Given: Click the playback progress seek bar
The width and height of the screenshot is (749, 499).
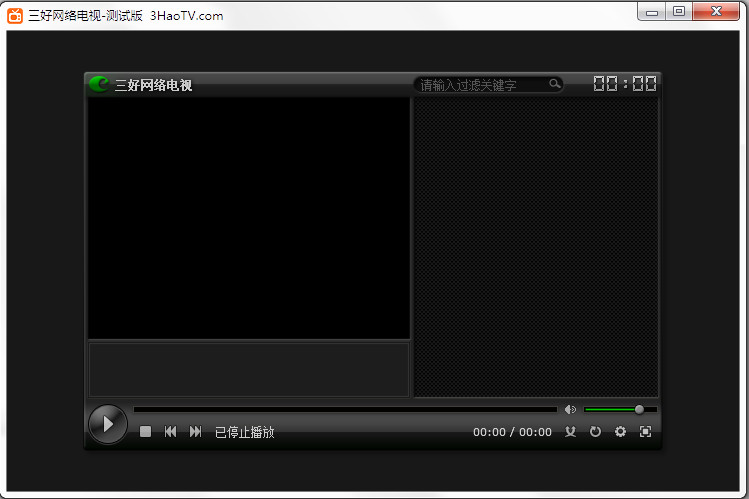Looking at the screenshot, I should (345, 409).
